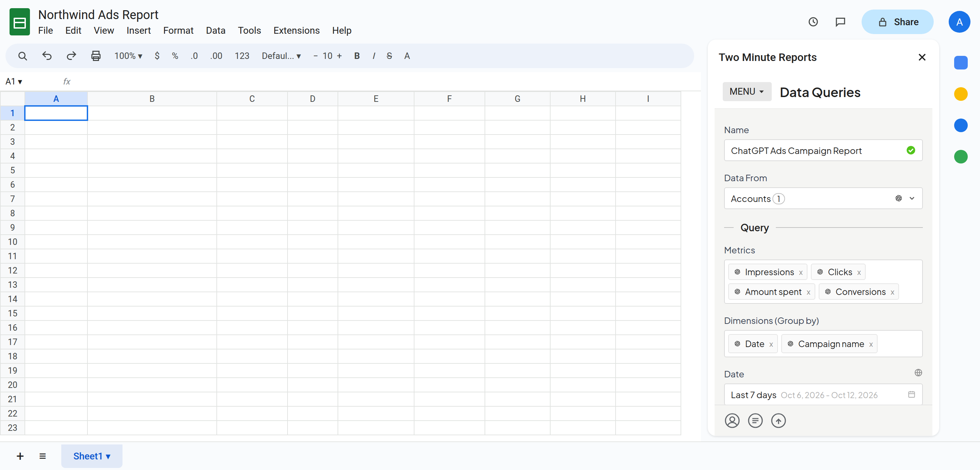Viewport: 980px width, 470px height.
Task: Print the spreadsheet
Action: click(96, 56)
